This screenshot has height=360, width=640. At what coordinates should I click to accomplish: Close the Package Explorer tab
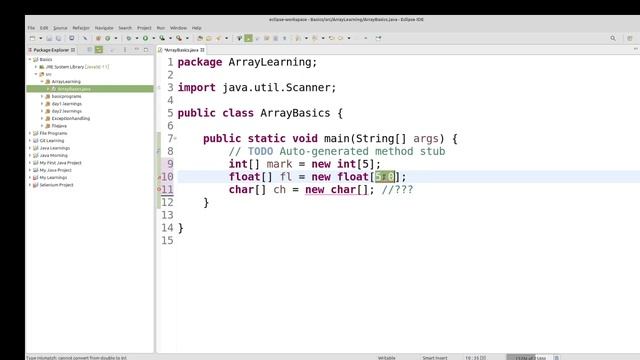(73, 50)
